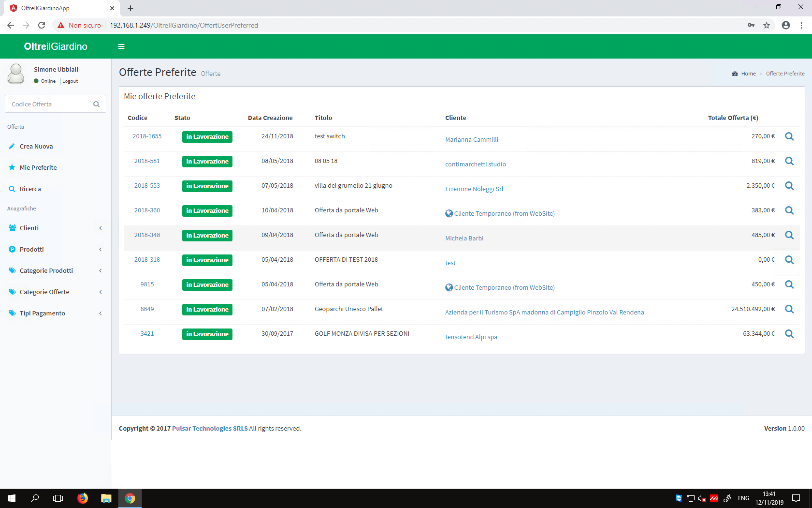Viewport: 812px width, 508px height.
Task: Click the globe icon in row 9815
Action: (449, 287)
